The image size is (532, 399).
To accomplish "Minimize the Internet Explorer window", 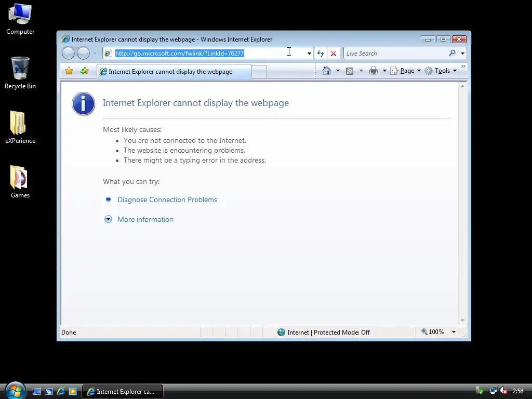I will (428, 39).
